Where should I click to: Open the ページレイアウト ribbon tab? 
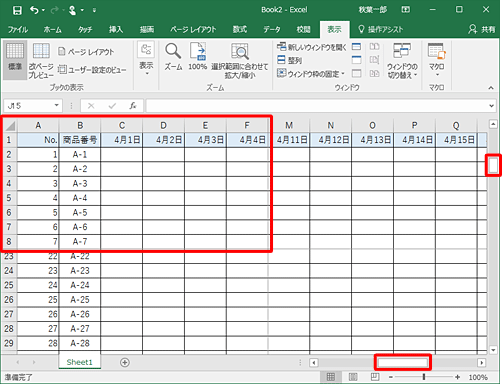tap(193, 29)
